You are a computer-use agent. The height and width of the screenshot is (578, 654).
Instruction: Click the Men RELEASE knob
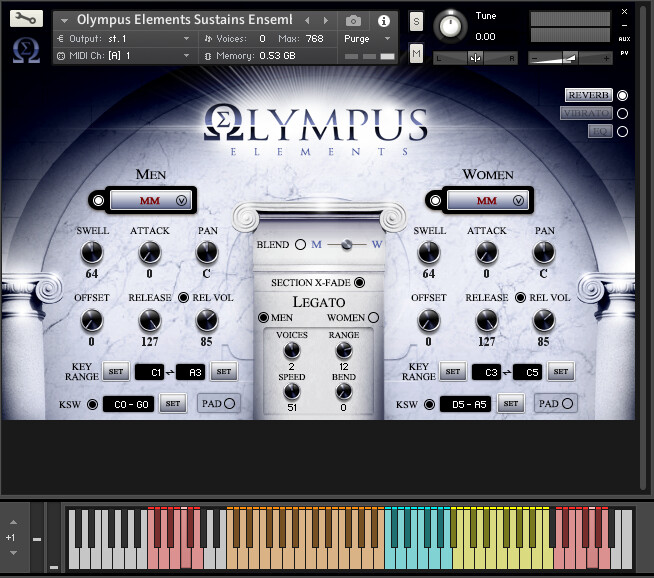tap(150, 320)
